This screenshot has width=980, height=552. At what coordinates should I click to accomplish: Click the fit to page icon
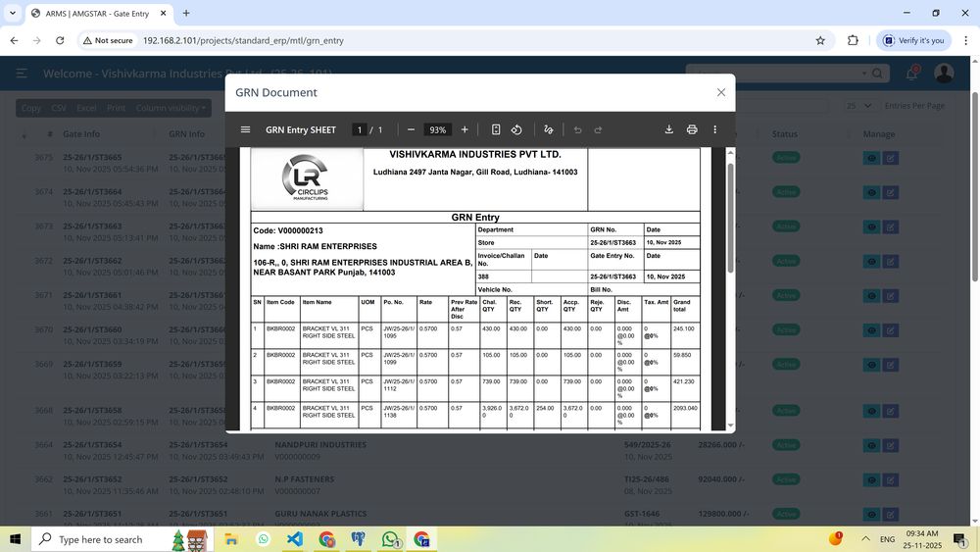(496, 129)
